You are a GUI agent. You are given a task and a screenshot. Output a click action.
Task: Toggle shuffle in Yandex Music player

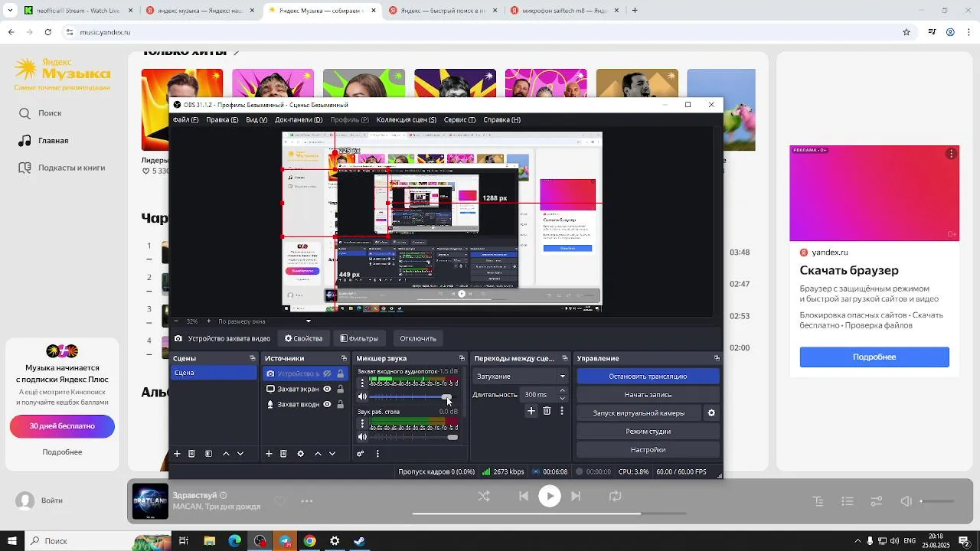coord(484,496)
